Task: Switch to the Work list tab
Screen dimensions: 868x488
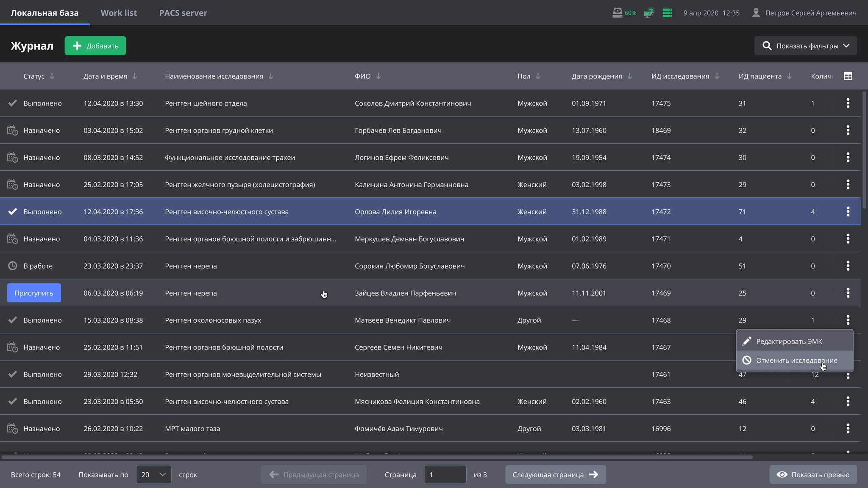Action: click(x=119, y=13)
